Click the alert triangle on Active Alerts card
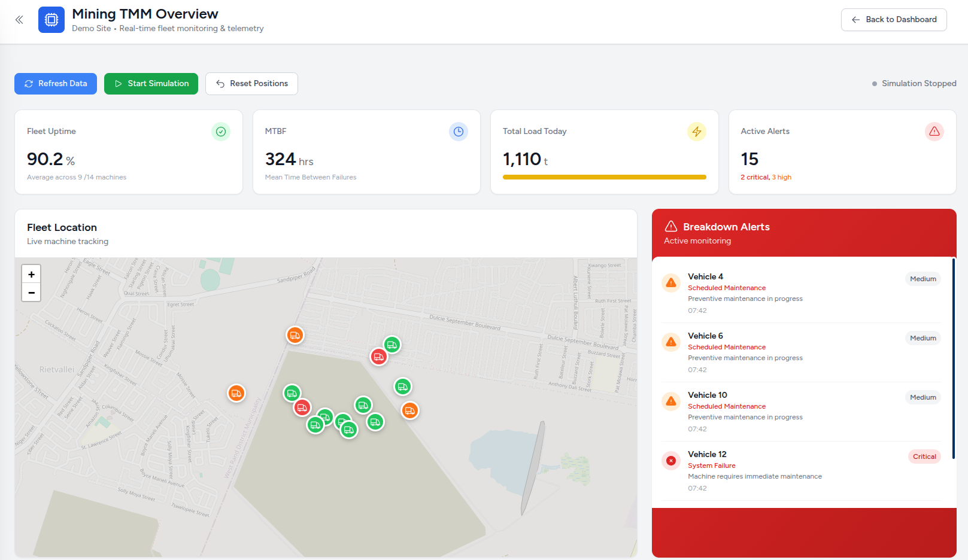This screenshot has width=968, height=560. pyautogui.click(x=934, y=132)
